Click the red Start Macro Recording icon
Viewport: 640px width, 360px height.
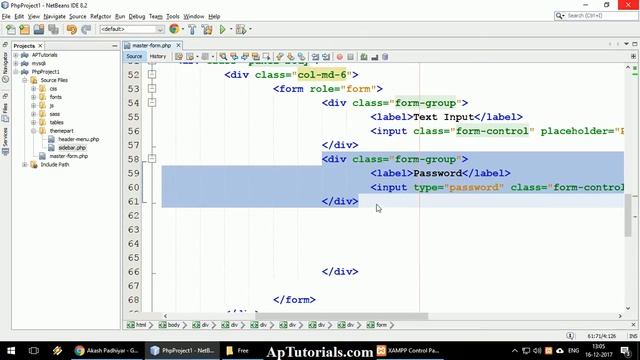click(340, 57)
